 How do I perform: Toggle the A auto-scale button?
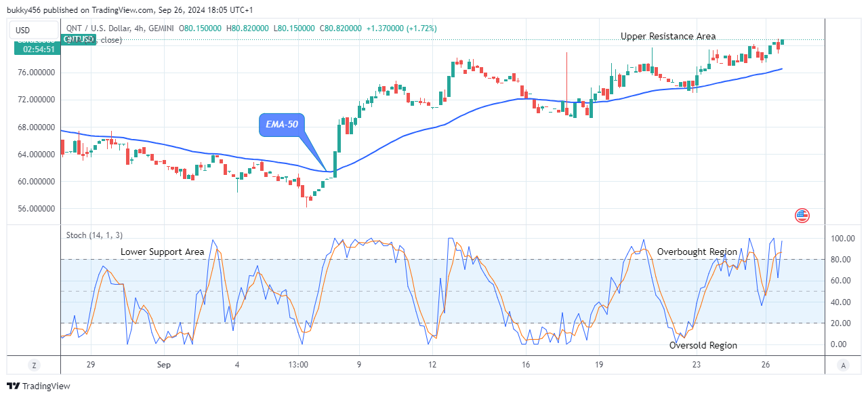[x=843, y=365]
